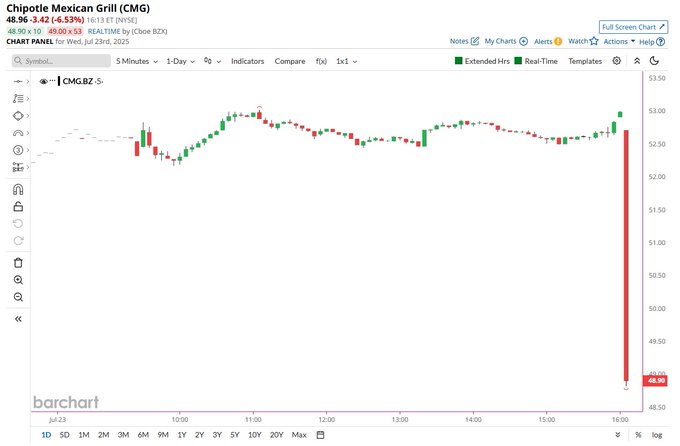Switch to dark mode moon icon
680x446 pixels.
point(654,61)
